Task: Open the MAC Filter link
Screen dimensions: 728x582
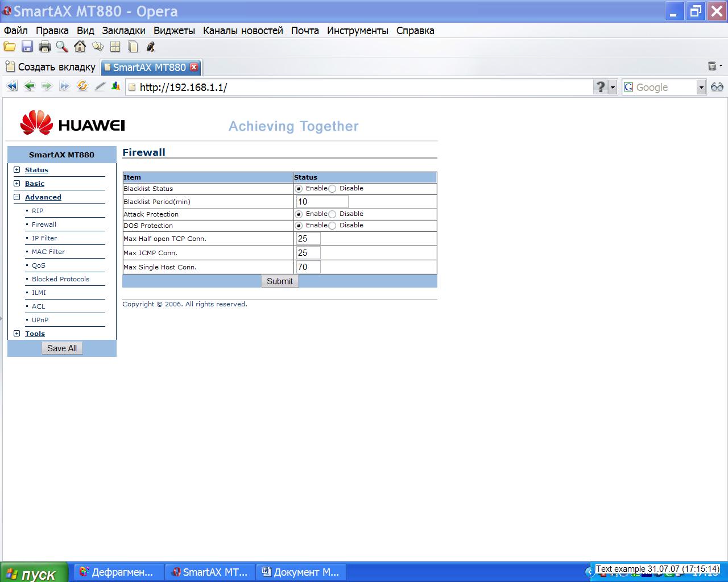Action: pos(48,252)
